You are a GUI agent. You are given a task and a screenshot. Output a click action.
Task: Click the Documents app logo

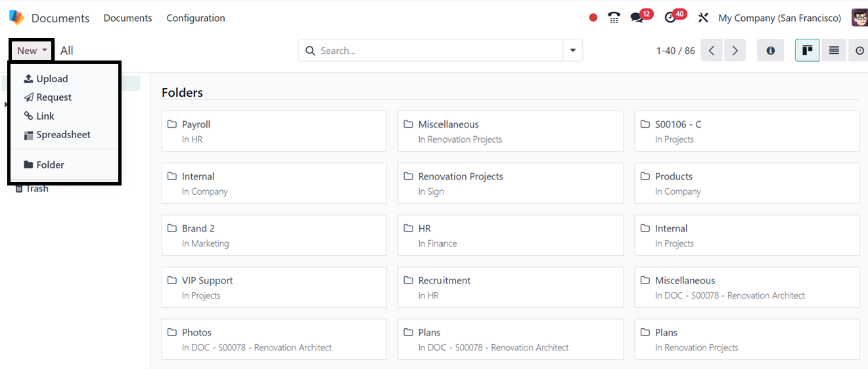tap(16, 18)
